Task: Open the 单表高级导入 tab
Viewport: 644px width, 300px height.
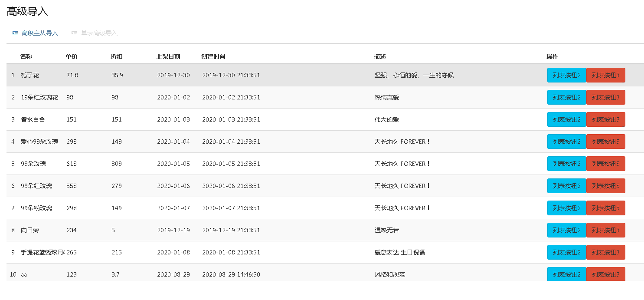Action: pyautogui.click(x=99, y=33)
